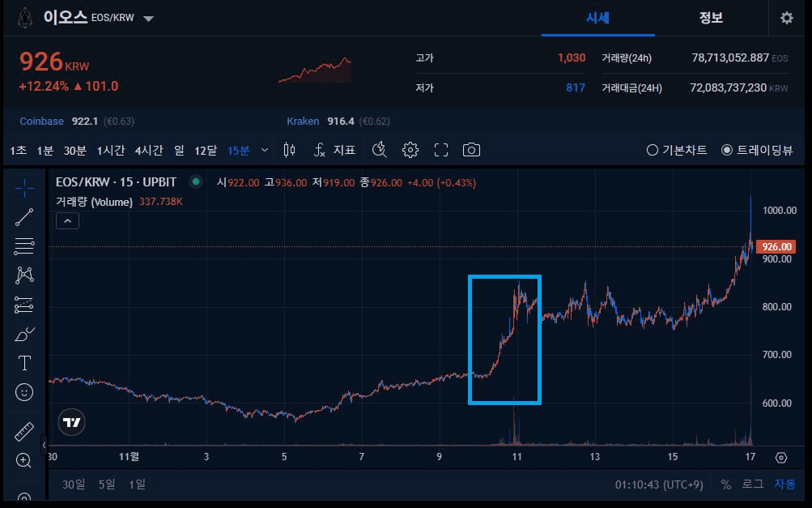Set chart range to 5일

[x=107, y=485]
